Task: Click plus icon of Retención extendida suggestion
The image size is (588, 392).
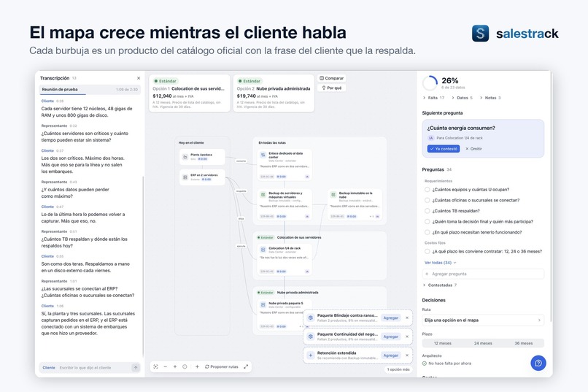Action: (311, 356)
